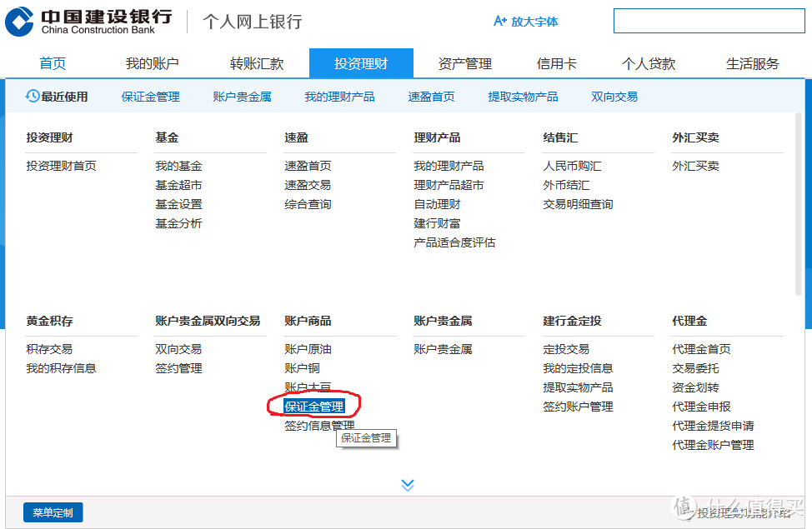Open 基金超市 under the 基金 section
This screenshot has height=529, width=812.
point(178,185)
